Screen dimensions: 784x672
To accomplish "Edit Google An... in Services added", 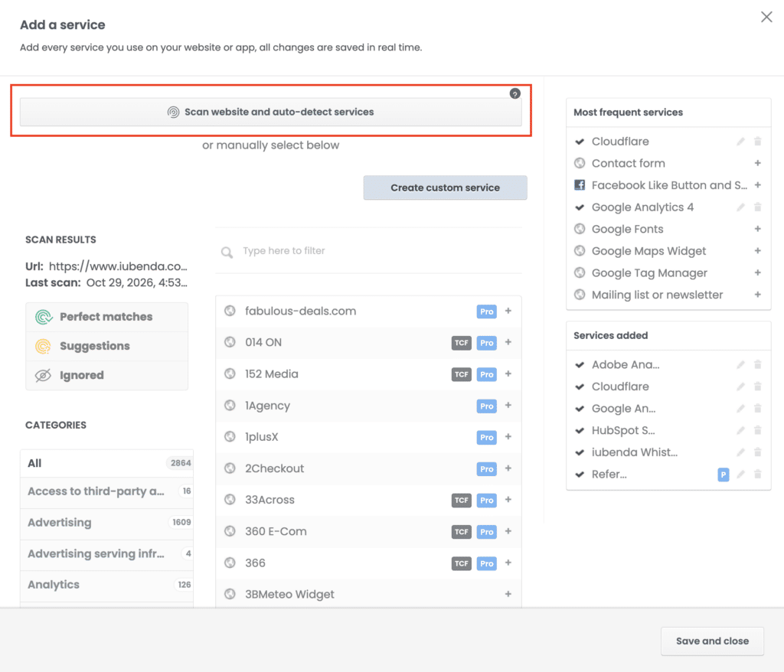I will tap(740, 409).
